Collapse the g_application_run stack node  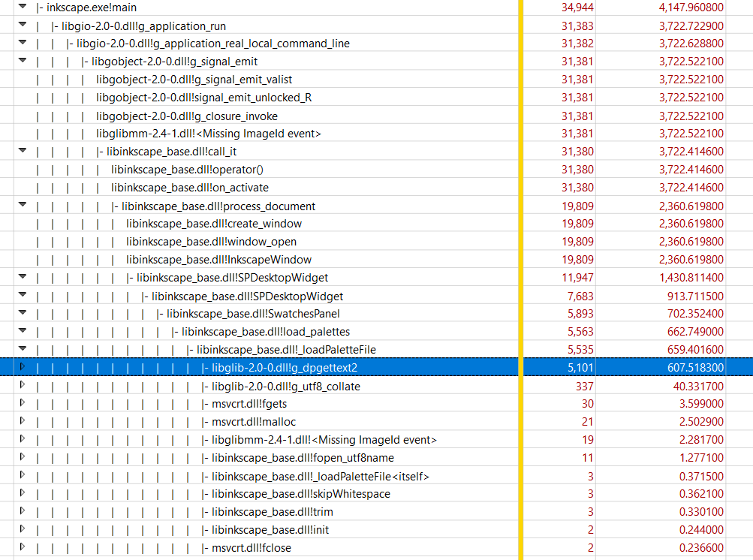point(23,24)
